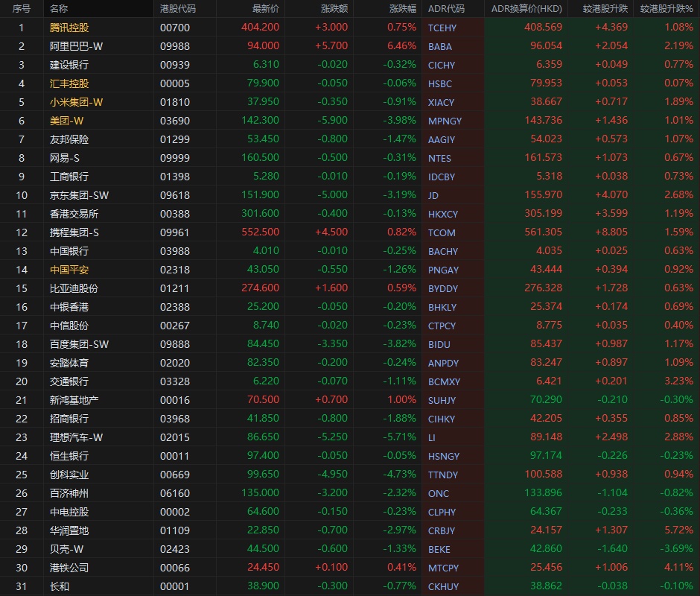The height and width of the screenshot is (596, 700).
Task: Open stock 中国平安
Action: click(69, 270)
